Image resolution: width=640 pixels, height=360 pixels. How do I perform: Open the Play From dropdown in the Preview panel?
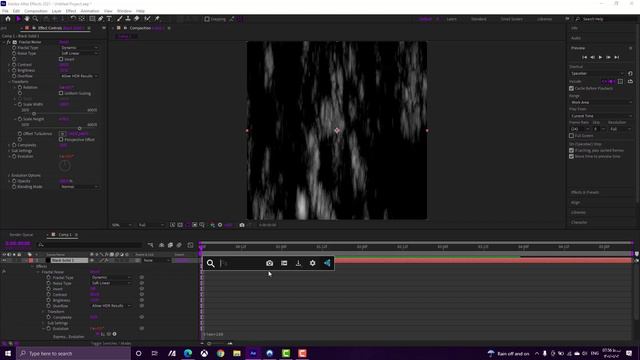pyautogui.click(x=601, y=116)
